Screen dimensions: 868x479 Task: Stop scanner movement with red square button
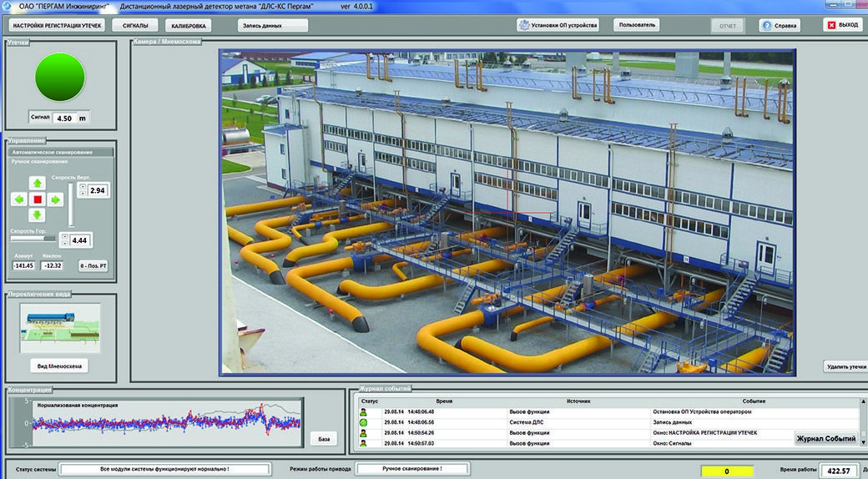tap(37, 199)
